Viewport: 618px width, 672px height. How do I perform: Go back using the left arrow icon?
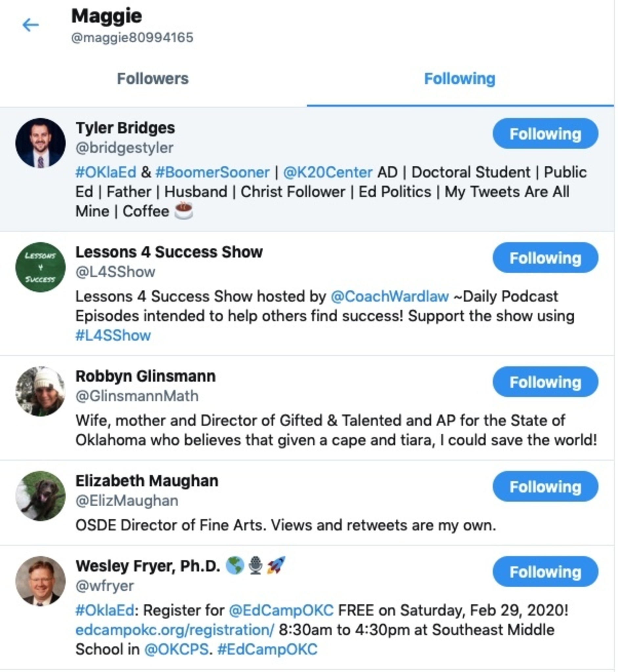click(x=31, y=25)
